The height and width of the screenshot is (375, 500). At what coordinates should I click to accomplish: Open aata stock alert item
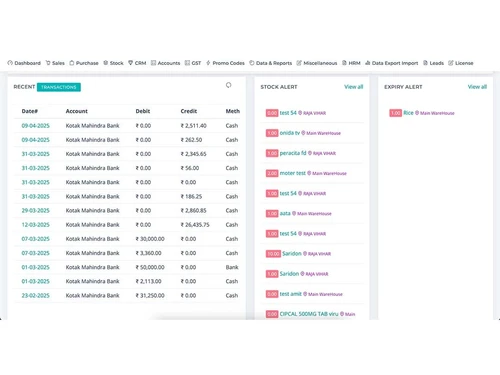pyautogui.click(x=285, y=213)
